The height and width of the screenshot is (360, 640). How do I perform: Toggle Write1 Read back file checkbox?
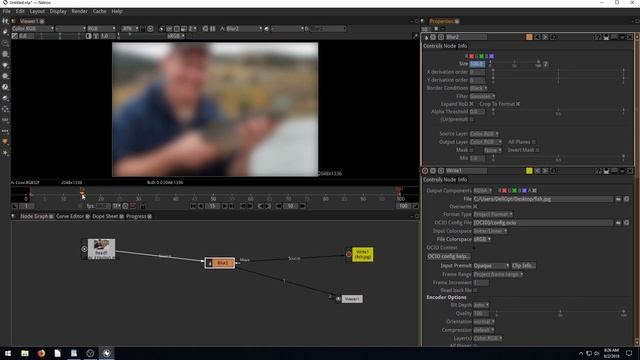pyautogui.click(x=475, y=290)
